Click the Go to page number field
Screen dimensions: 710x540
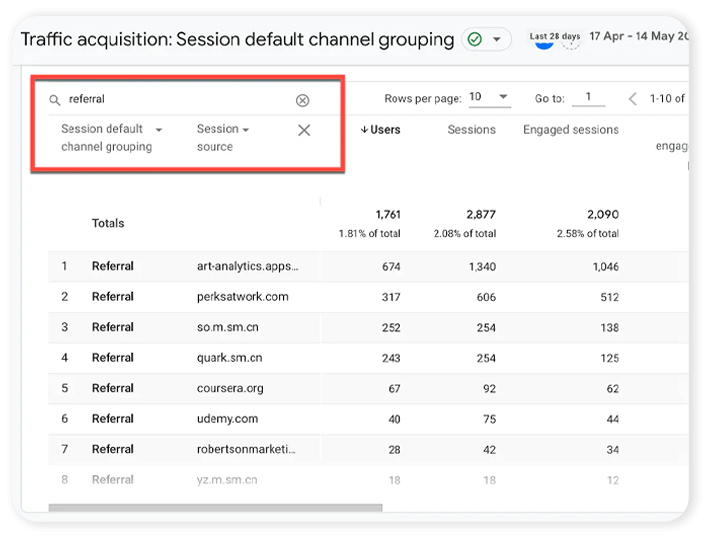pyautogui.click(x=589, y=97)
